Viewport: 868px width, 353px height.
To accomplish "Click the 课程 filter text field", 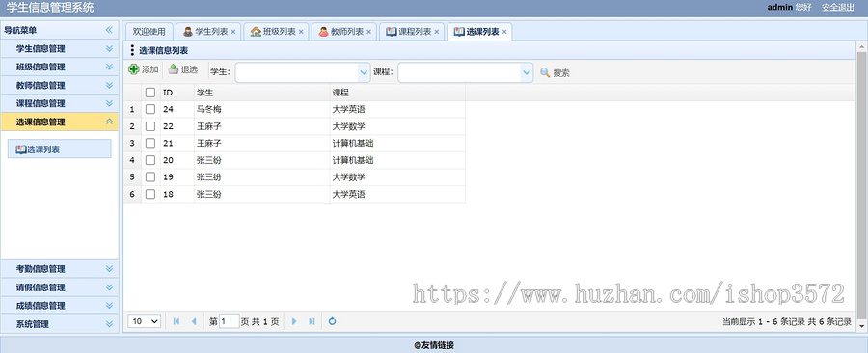I will (x=459, y=72).
